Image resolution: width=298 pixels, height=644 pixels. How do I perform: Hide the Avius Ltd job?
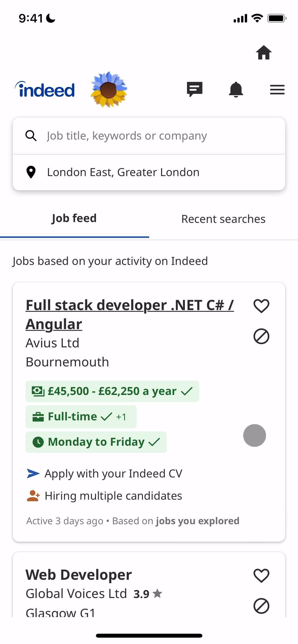pos(261,336)
